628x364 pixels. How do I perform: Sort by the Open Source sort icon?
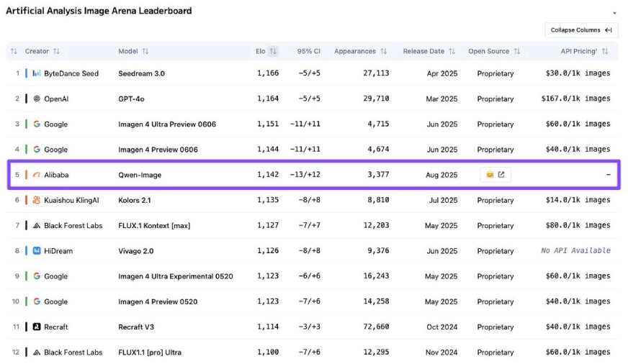tap(517, 51)
